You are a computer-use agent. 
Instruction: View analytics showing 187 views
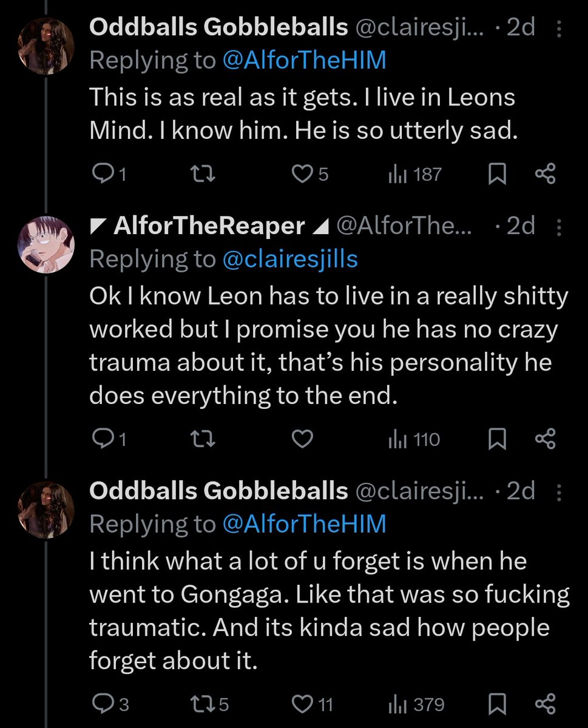coord(414,175)
